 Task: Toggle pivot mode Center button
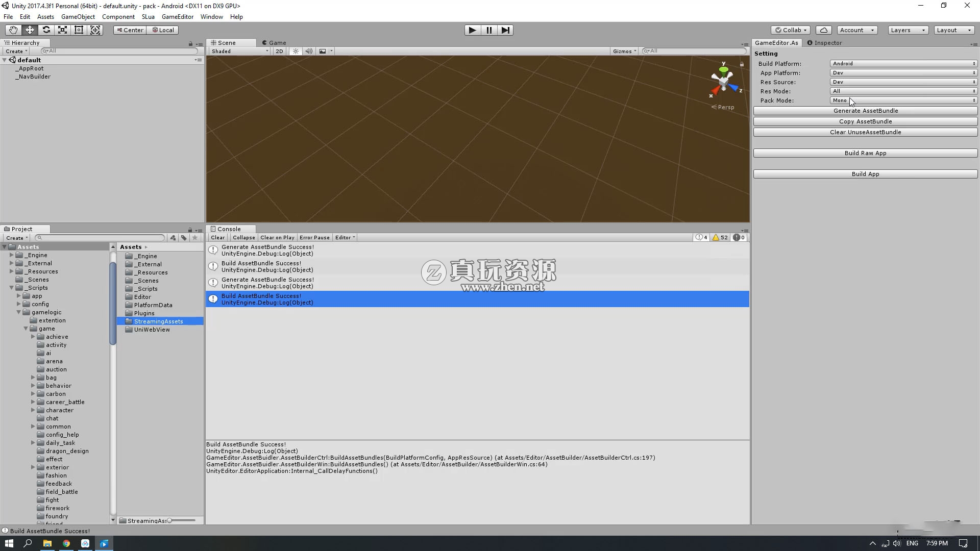tap(130, 30)
